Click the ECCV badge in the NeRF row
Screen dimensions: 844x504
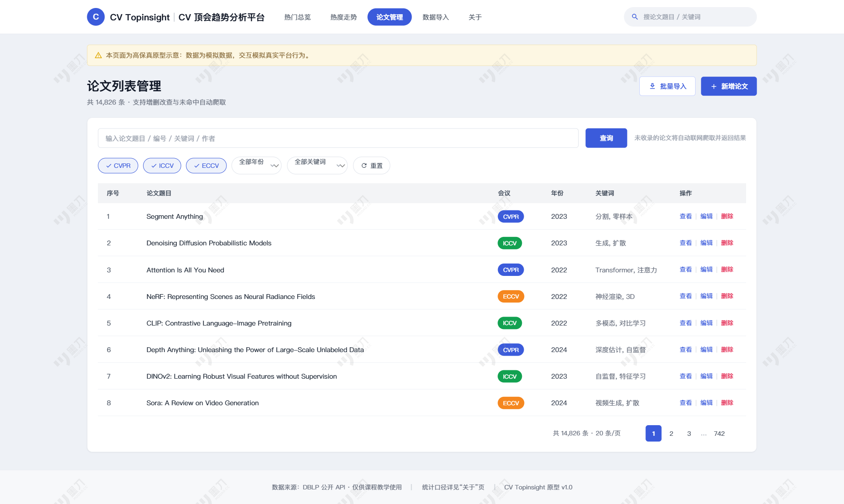(511, 296)
